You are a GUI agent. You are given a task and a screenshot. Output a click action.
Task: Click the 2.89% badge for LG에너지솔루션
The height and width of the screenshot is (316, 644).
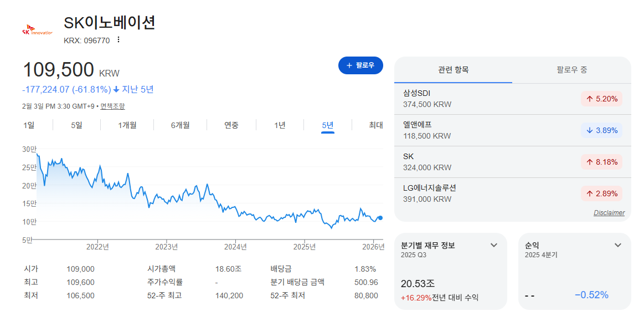(x=602, y=194)
